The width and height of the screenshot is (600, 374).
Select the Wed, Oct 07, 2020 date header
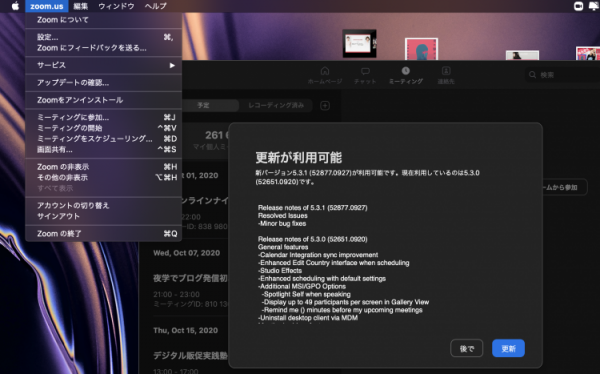pyautogui.click(x=187, y=253)
